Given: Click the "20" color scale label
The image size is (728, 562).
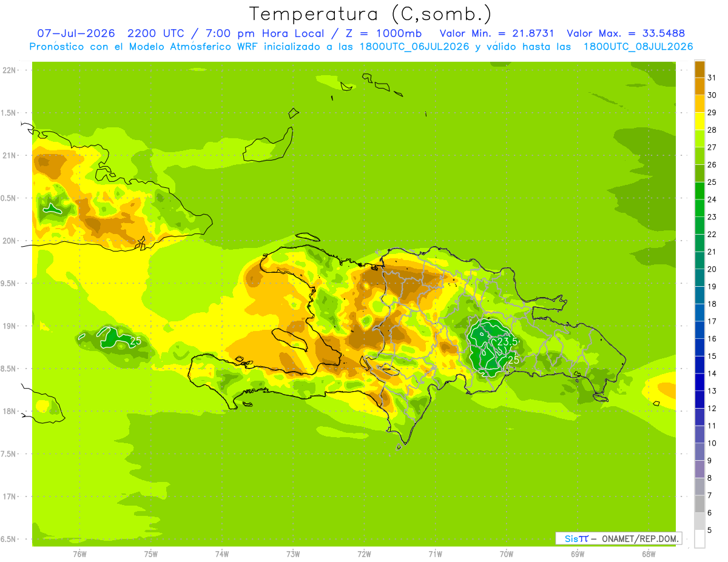Looking at the screenshot, I should (712, 269).
